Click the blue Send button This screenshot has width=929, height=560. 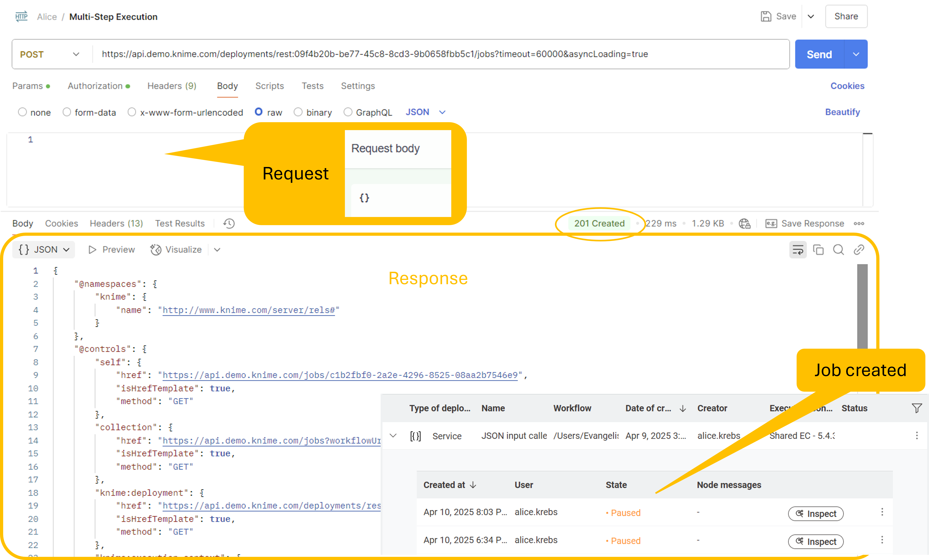click(819, 54)
